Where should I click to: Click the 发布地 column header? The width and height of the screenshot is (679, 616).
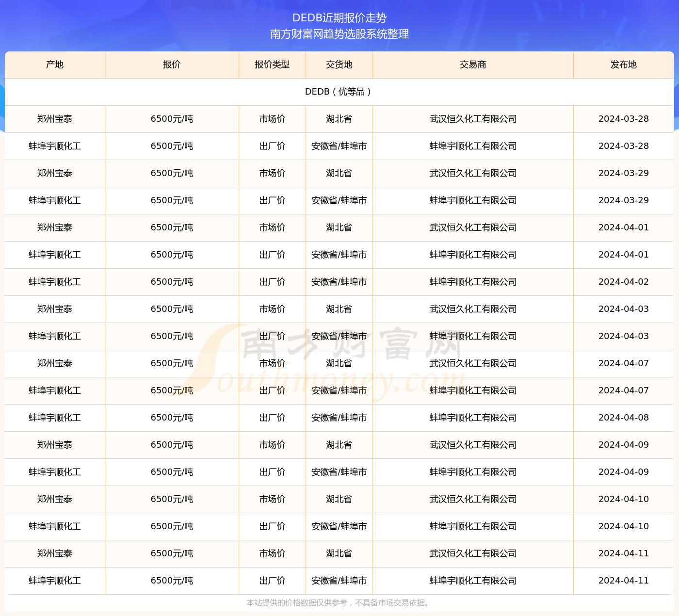(x=624, y=65)
